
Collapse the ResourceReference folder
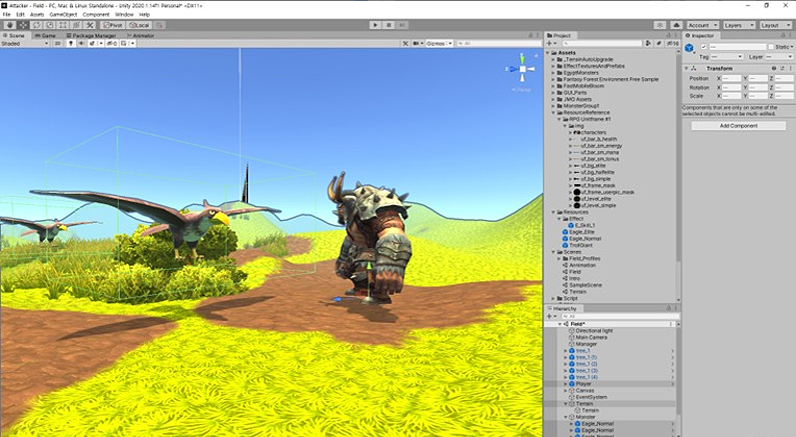click(553, 113)
